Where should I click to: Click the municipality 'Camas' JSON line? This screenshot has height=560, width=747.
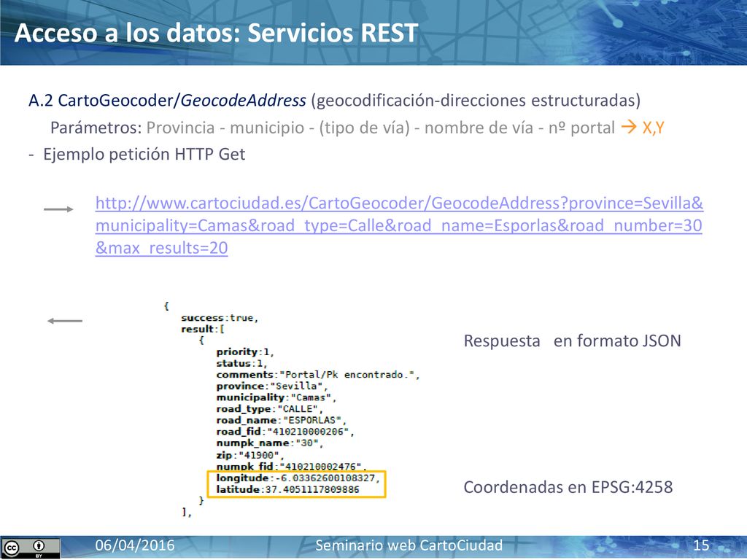(x=276, y=397)
